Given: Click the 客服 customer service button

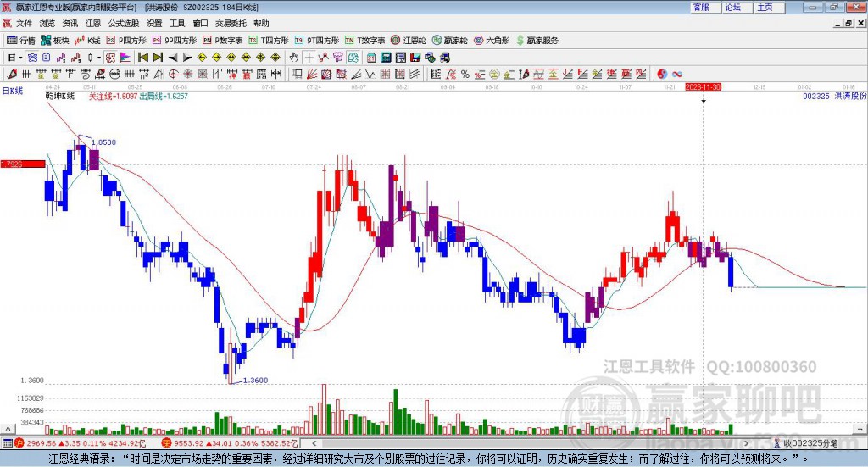Looking at the screenshot, I should [705, 7].
